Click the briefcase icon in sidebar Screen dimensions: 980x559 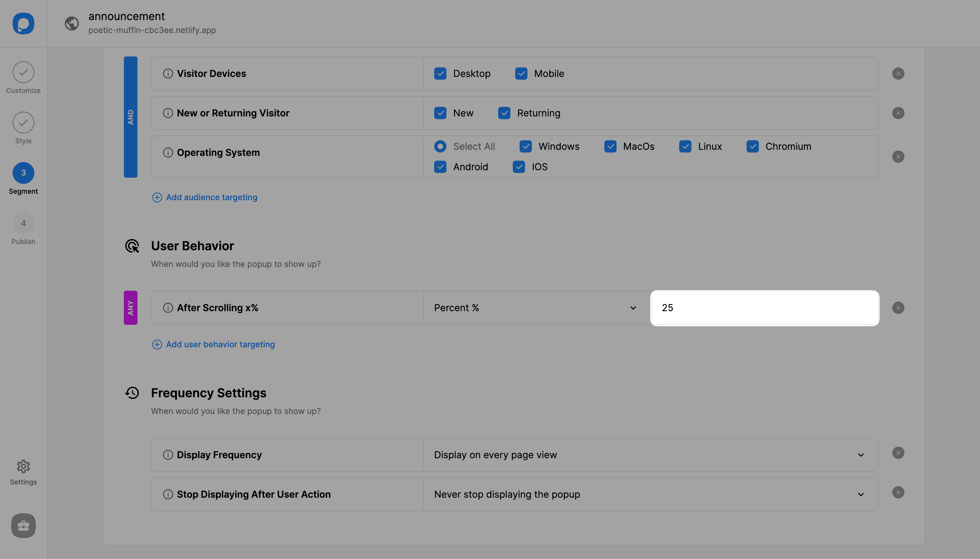(x=23, y=525)
